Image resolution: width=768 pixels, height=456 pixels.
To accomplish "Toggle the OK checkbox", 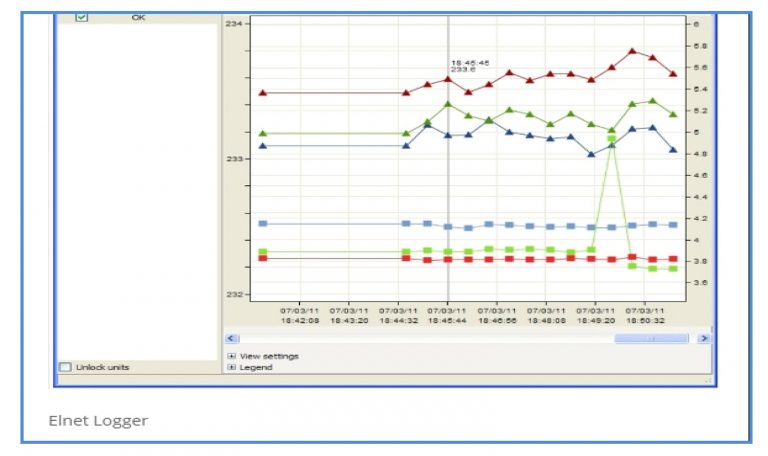I will pos(82,17).
